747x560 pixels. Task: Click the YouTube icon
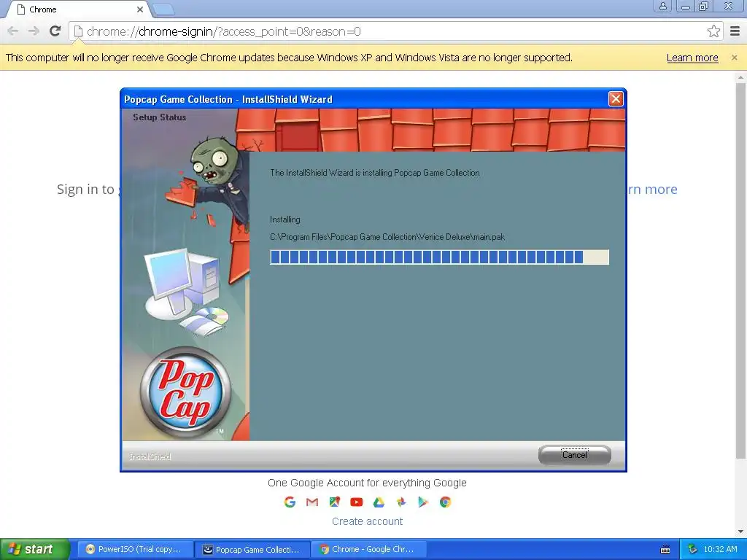(x=356, y=502)
